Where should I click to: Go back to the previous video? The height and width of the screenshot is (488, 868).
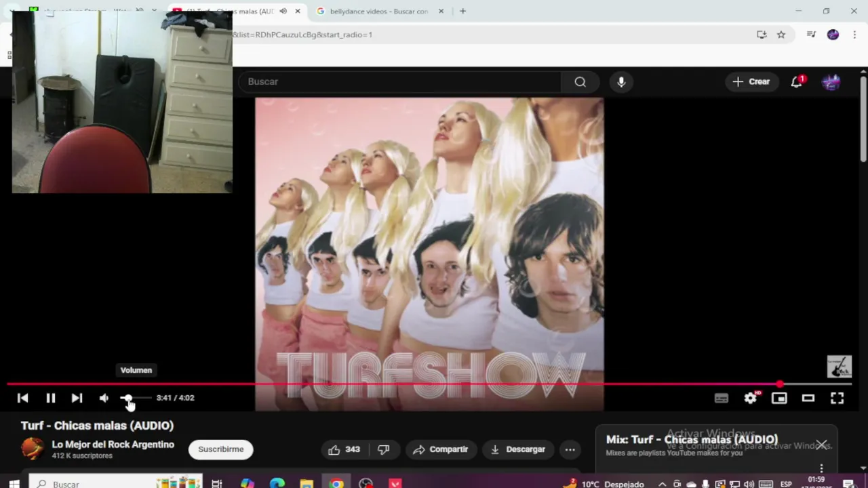[x=22, y=398]
